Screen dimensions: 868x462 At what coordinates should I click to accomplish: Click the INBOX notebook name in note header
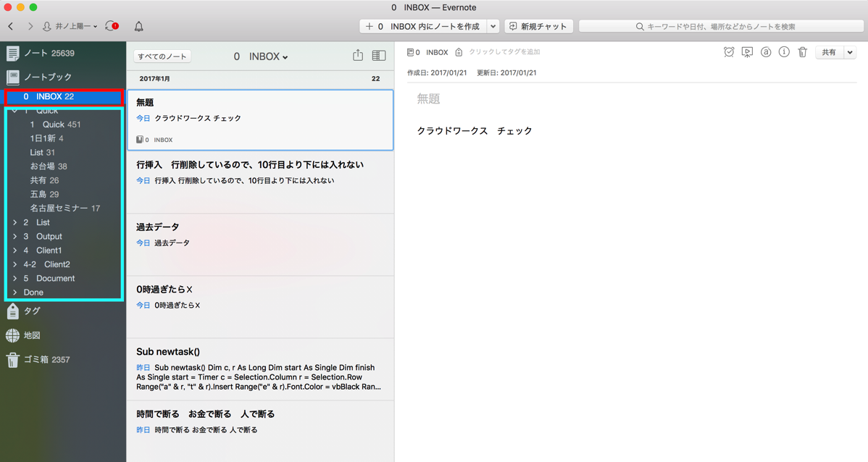coord(437,53)
